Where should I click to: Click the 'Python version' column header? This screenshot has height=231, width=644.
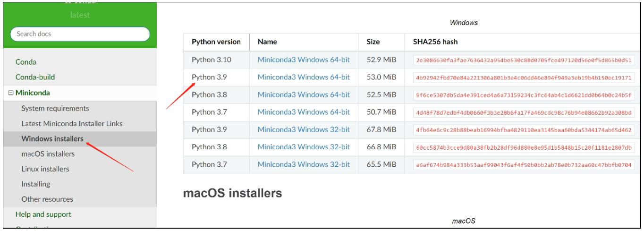(x=216, y=42)
